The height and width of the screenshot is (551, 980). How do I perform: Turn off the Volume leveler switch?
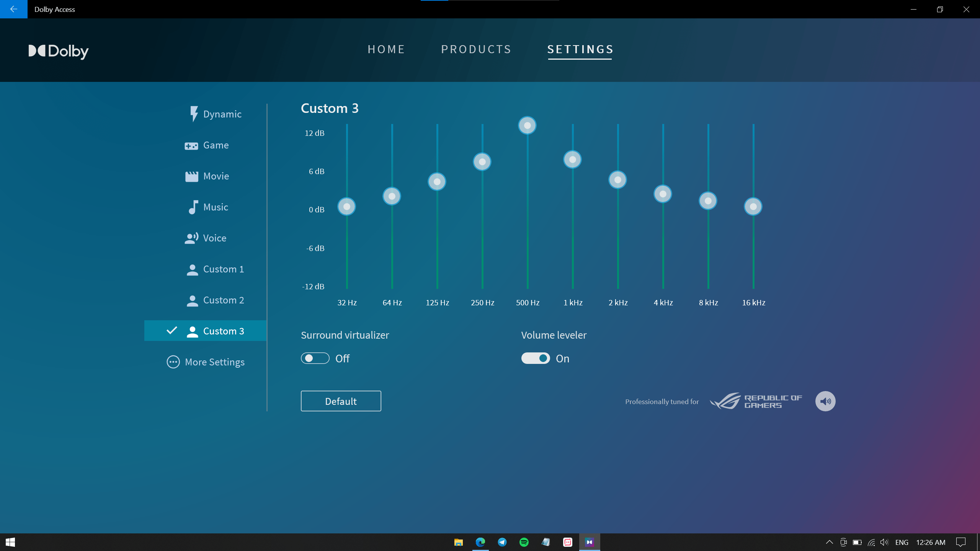535,359
